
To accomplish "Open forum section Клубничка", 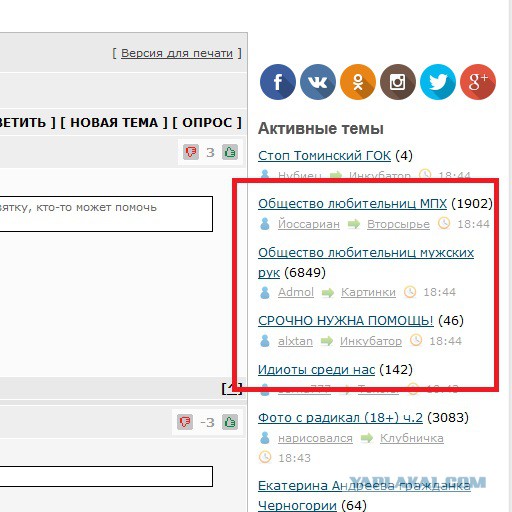I will tap(412, 438).
